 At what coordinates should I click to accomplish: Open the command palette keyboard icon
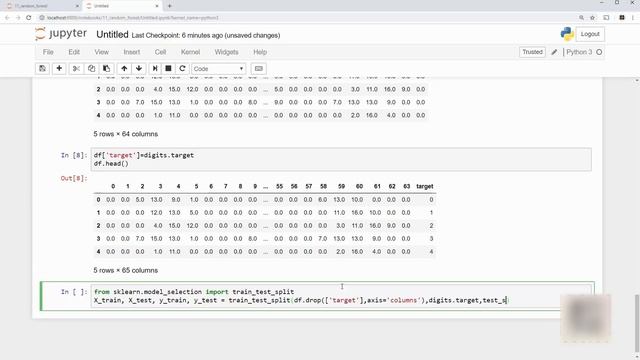(x=259, y=69)
